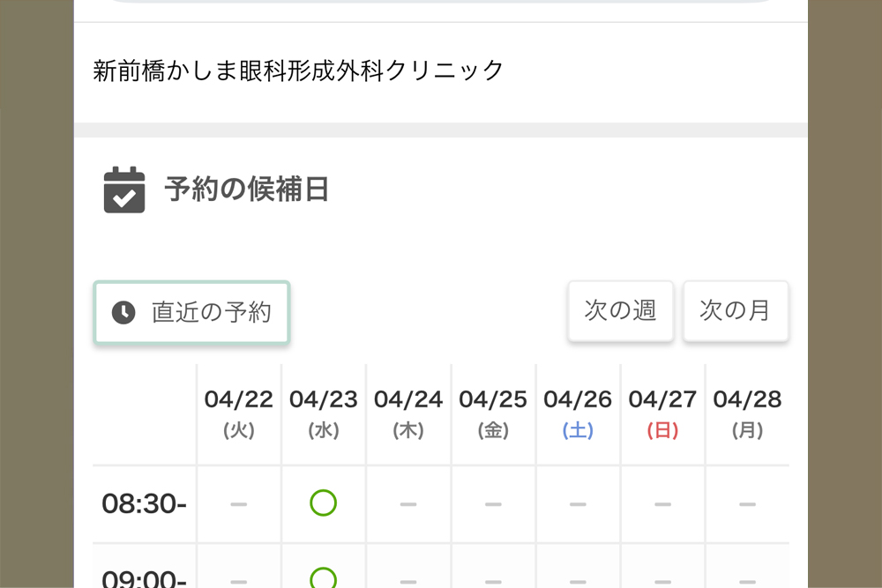Click the unavailable dash for 04/26 at 08:30
The image size is (882, 588).
click(x=578, y=504)
